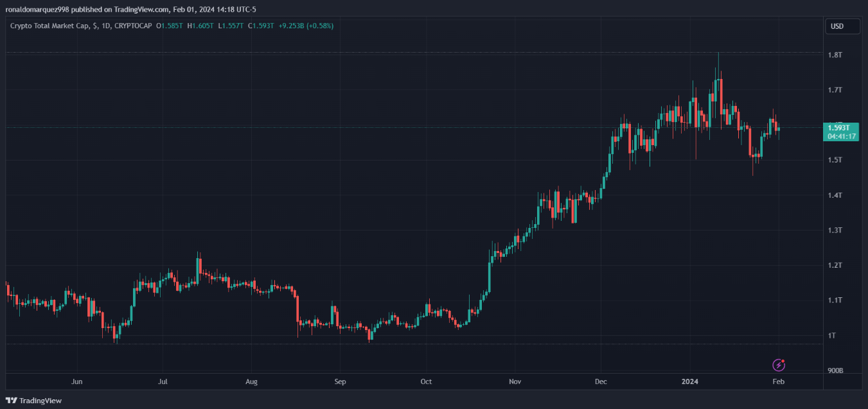Open the Crypto Total Market Cap title dropdown
Screen dimensions: 868x409
pos(48,26)
